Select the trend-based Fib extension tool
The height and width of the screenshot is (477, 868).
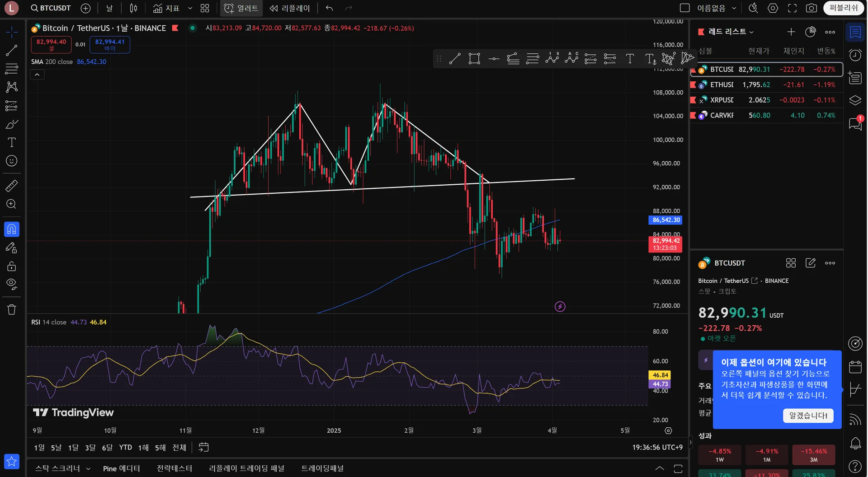pyautogui.click(x=513, y=59)
